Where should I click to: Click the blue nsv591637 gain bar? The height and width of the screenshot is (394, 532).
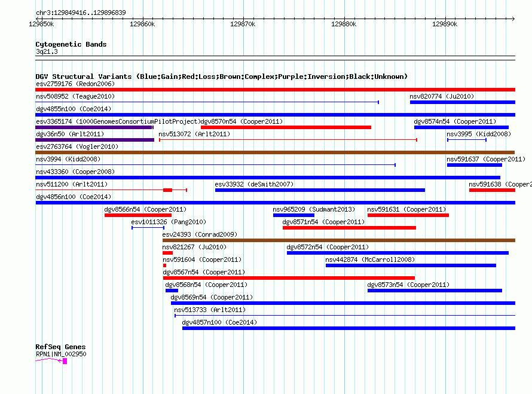[x=475, y=165]
